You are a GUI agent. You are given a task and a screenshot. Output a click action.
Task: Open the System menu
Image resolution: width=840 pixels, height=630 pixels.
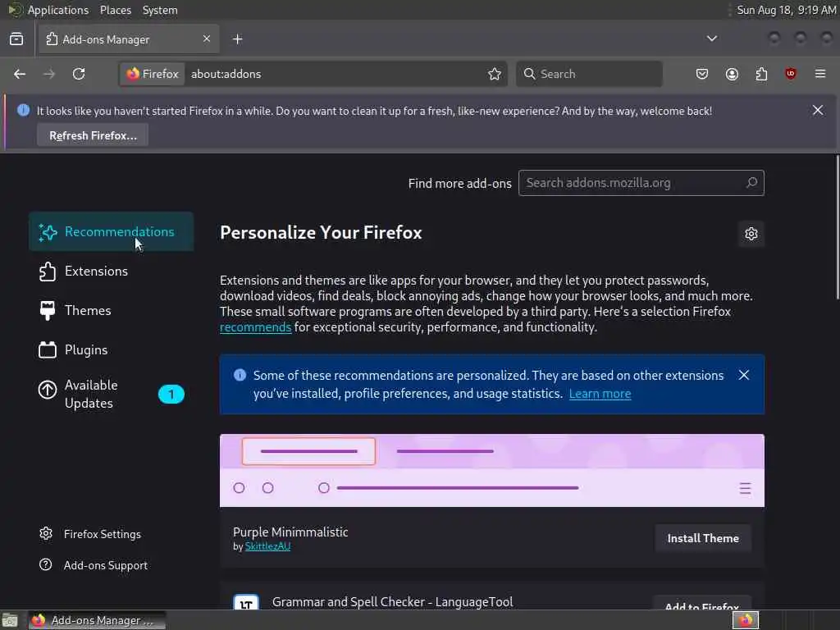(x=160, y=10)
